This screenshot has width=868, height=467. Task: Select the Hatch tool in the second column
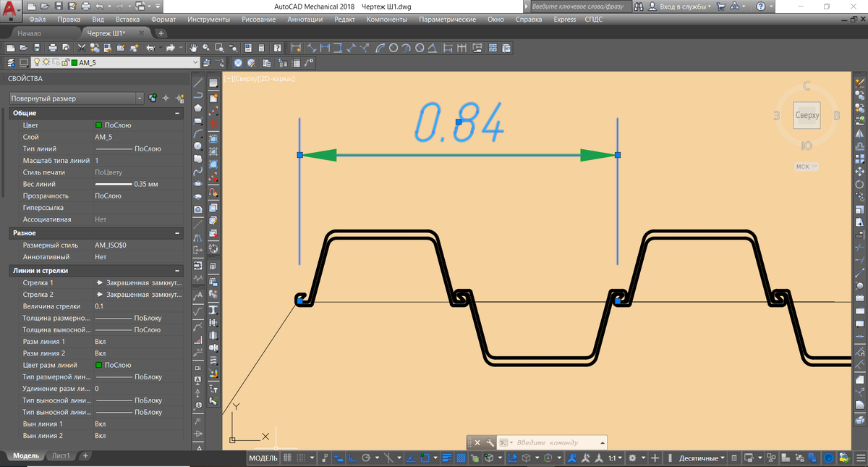(213, 83)
